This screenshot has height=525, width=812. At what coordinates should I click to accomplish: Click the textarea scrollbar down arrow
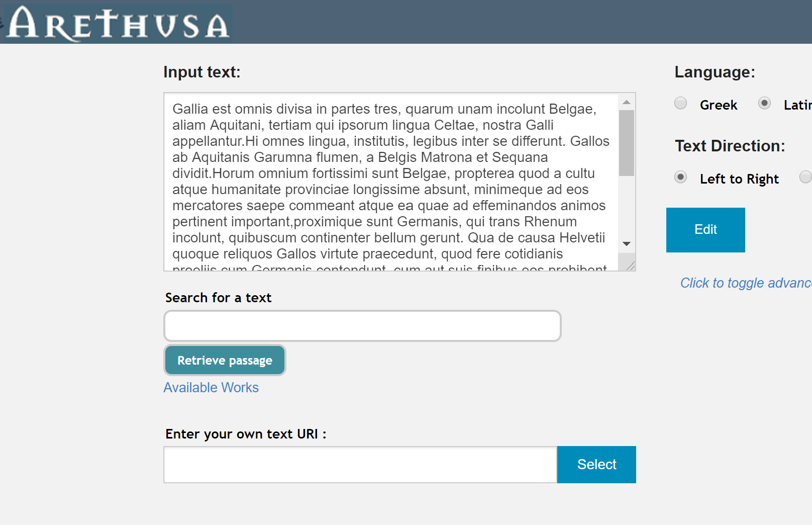click(x=627, y=244)
